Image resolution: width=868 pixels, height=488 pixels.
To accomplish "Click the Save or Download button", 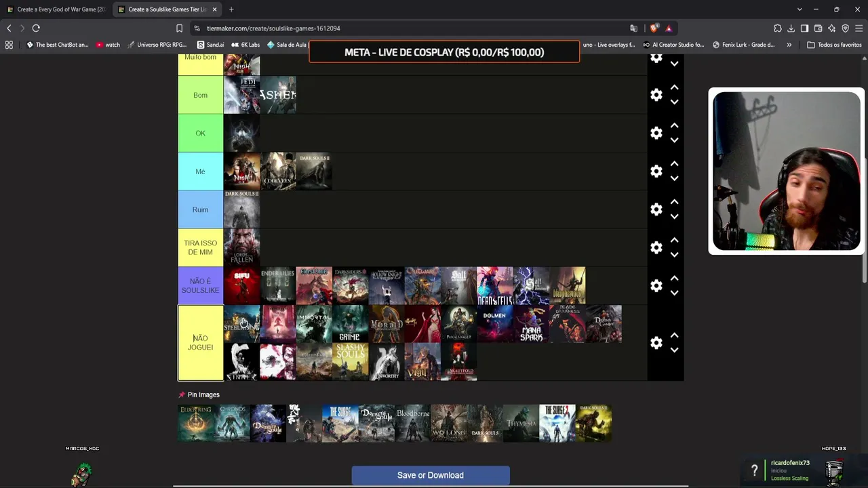I will pos(431,475).
